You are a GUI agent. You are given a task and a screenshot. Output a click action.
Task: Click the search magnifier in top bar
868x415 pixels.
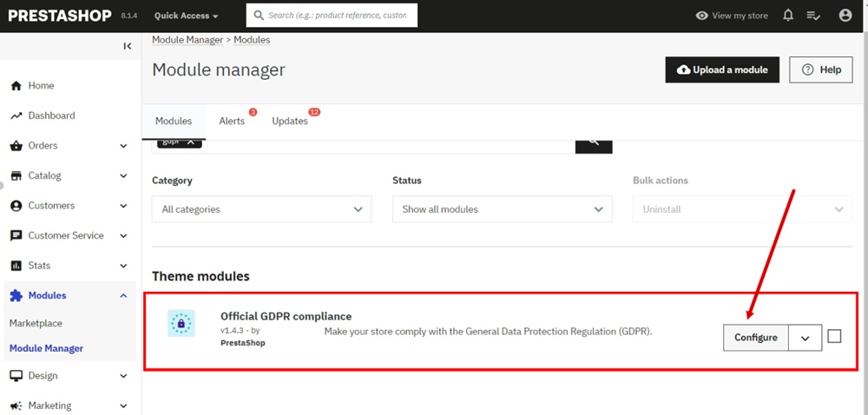259,16
